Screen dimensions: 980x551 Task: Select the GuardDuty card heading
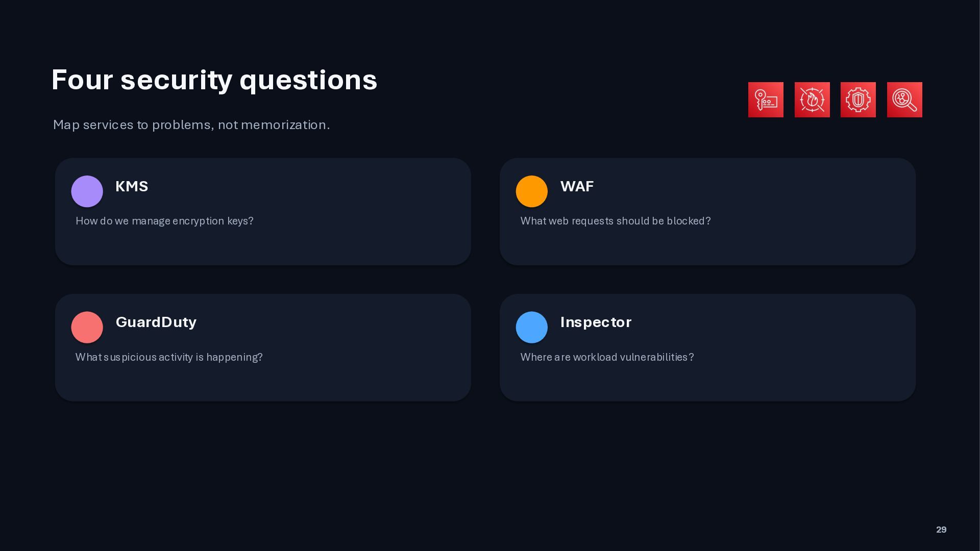pyautogui.click(x=156, y=322)
